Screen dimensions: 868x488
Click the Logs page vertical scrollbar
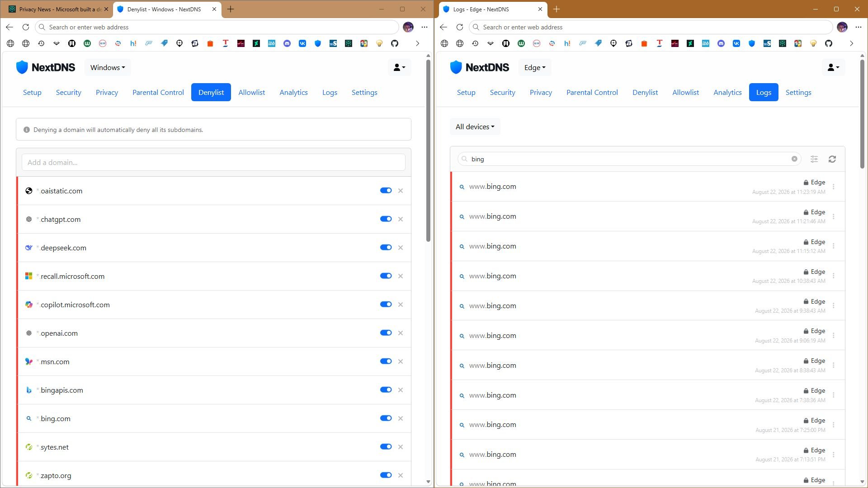862,114
